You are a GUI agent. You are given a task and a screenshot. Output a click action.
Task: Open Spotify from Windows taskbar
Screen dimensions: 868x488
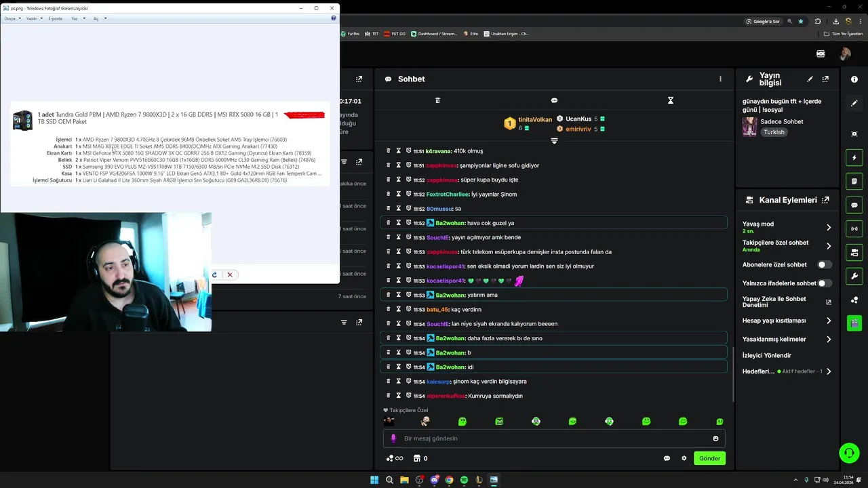pyautogui.click(x=464, y=480)
